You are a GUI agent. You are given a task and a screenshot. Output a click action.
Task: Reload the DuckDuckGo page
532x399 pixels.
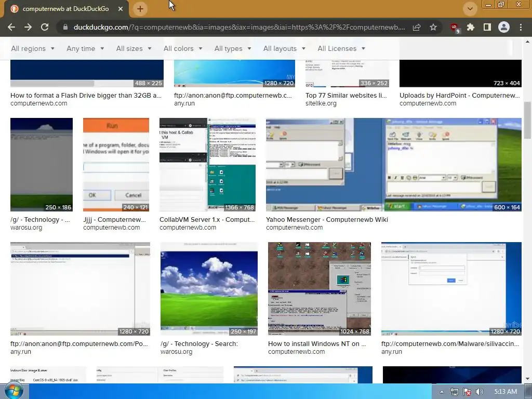coord(45,27)
